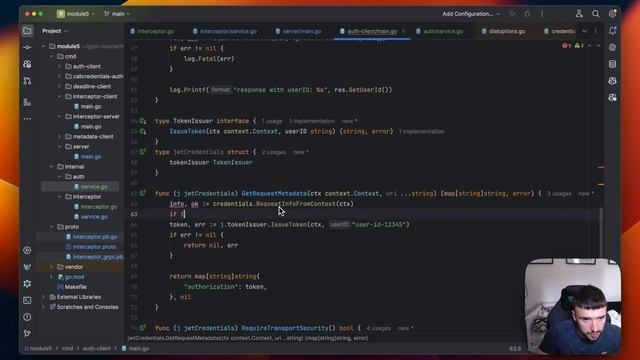Click module5 in the breadcrumb bar
This screenshot has height=360, width=640.
pos(40,349)
